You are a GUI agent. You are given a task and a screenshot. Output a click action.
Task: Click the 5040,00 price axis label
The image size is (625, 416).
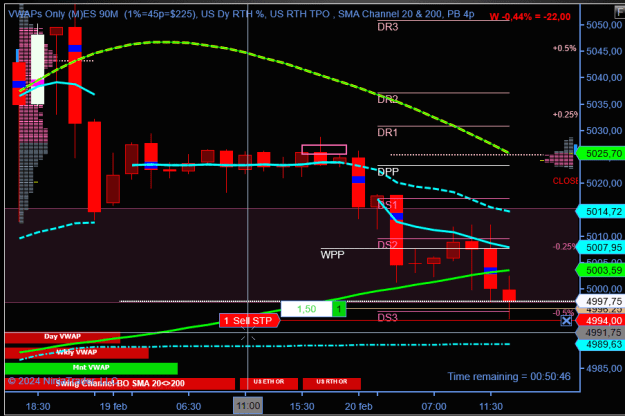click(x=604, y=78)
